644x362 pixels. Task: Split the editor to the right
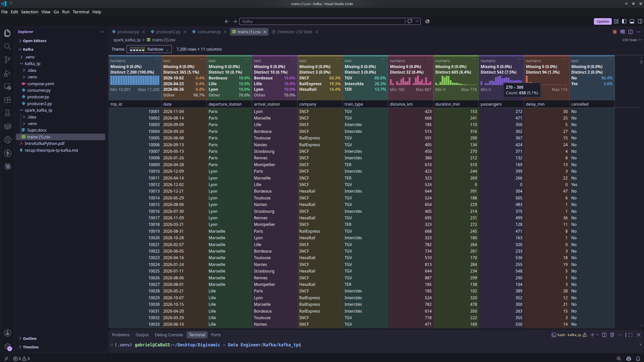coord(630,32)
